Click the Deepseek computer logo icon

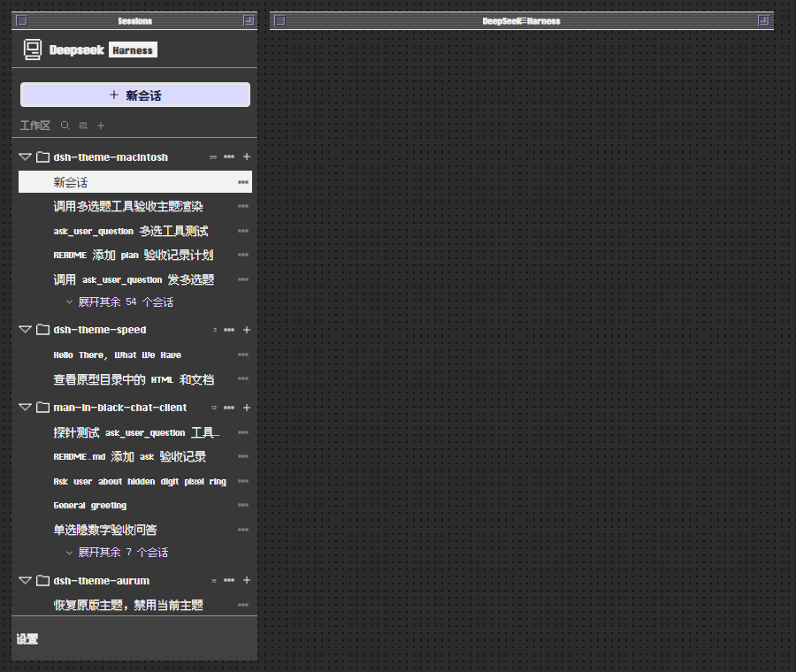[33, 50]
